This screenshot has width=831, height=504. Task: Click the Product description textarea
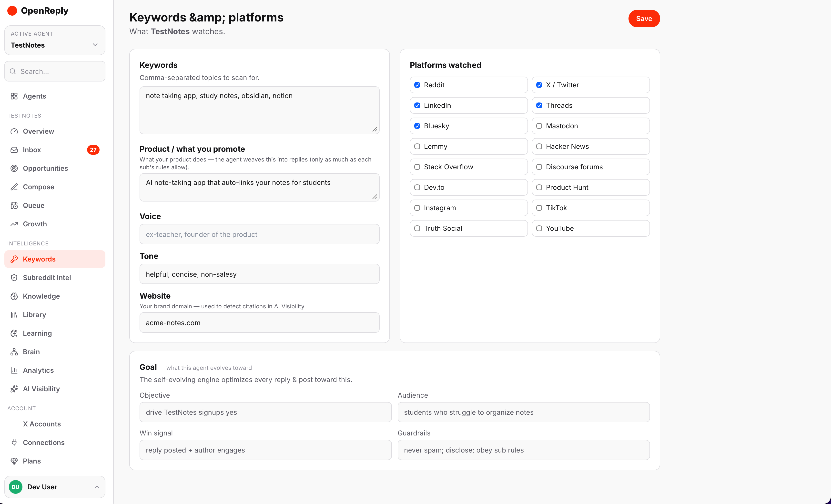pos(259,187)
